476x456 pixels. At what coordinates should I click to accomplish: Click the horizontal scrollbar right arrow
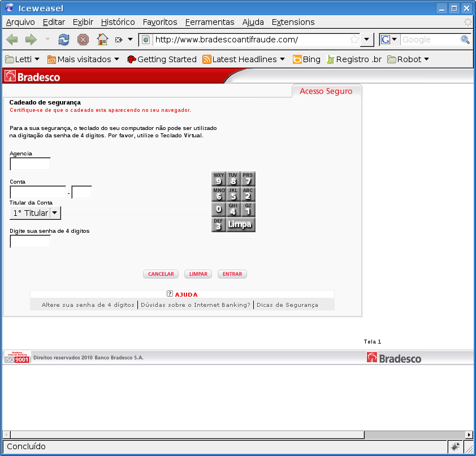point(469,435)
